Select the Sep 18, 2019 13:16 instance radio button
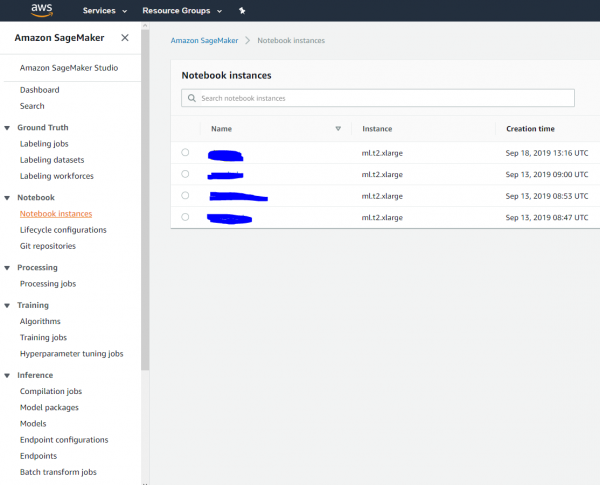This screenshot has width=600, height=485. point(185,153)
